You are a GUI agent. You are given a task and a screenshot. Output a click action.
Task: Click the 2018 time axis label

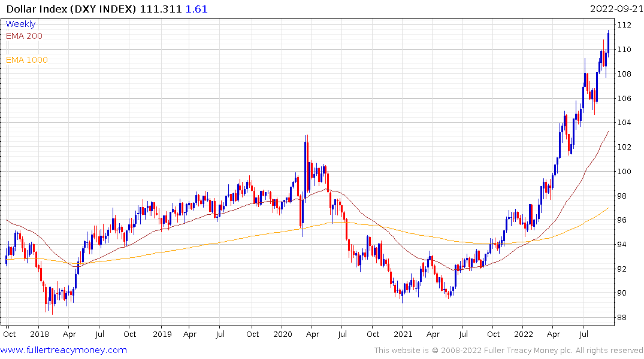pos(40,334)
